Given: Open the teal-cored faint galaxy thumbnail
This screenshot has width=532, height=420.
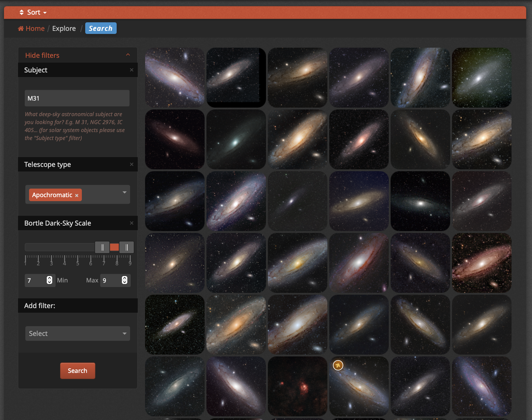Looking at the screenshot, I should (236, 139).
